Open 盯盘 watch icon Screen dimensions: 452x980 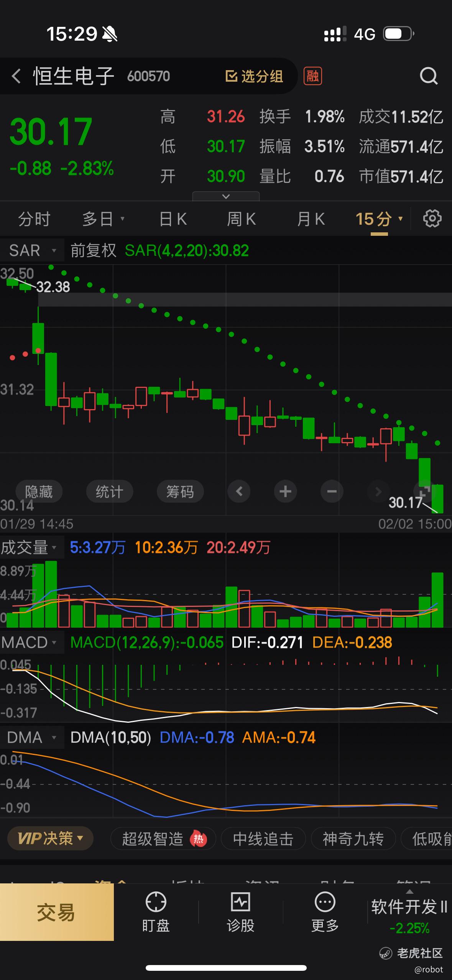click(x=156, y=902)
